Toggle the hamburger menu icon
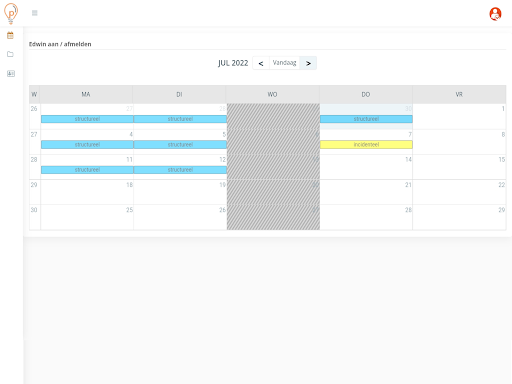 click(35, 13)
